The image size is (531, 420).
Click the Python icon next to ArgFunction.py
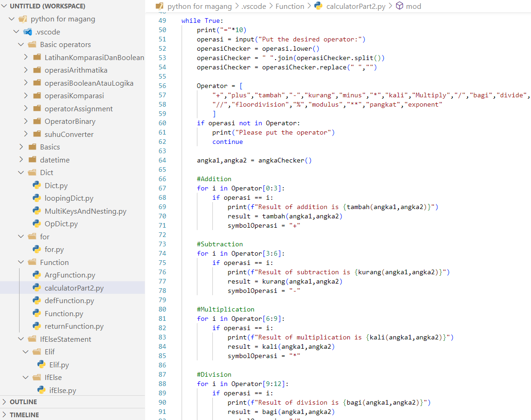point(37,275)
